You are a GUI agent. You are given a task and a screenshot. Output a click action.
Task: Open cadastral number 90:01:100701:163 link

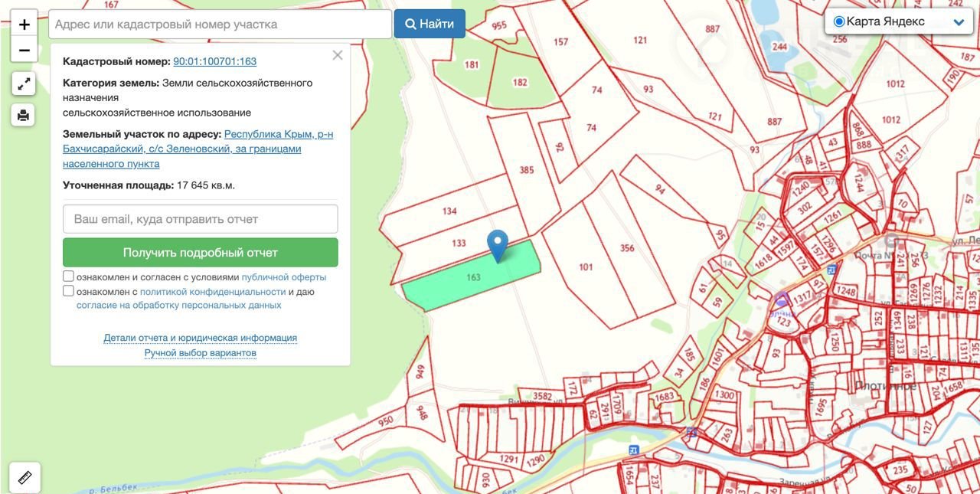click(214, 61)
